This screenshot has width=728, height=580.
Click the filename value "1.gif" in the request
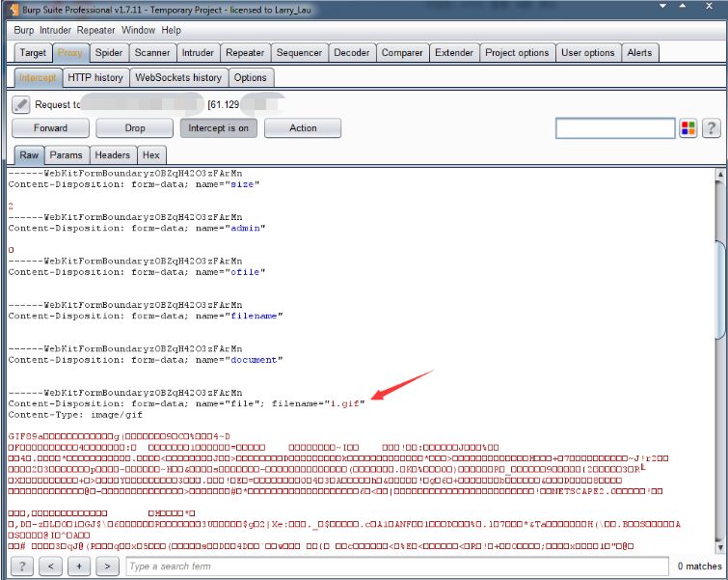pyautogui.click(x=344, y=403)
